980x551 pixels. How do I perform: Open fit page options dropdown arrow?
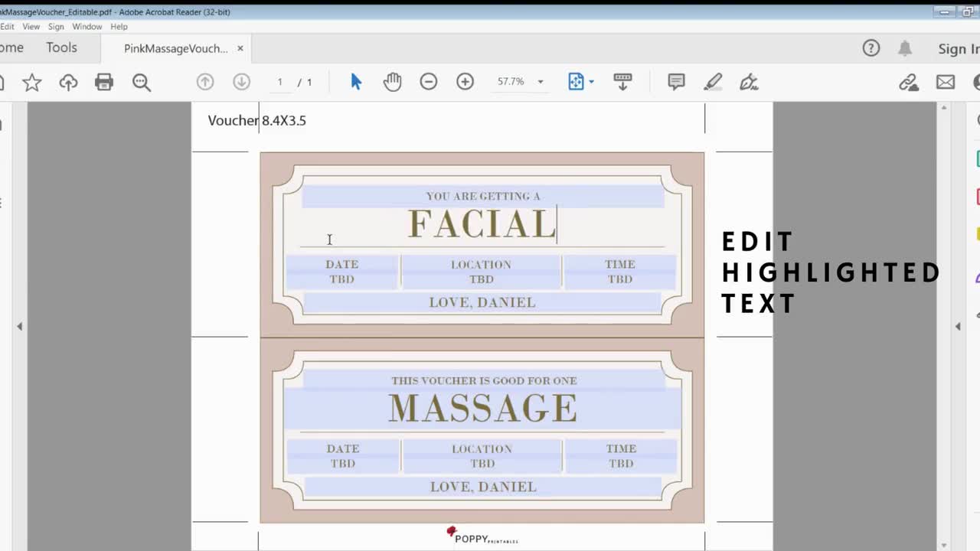591,82
